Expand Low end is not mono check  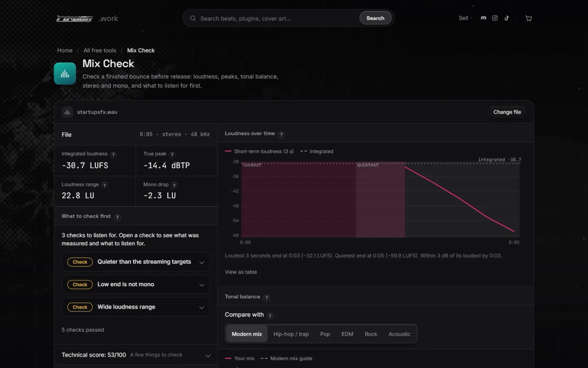click(136, 284)
